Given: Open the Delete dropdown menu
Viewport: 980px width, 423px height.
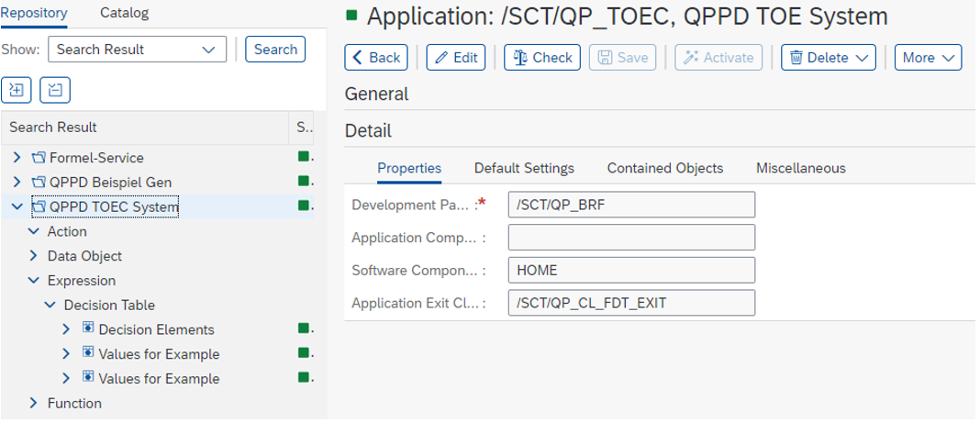Looking at the screenshot, I should [828, 57].
